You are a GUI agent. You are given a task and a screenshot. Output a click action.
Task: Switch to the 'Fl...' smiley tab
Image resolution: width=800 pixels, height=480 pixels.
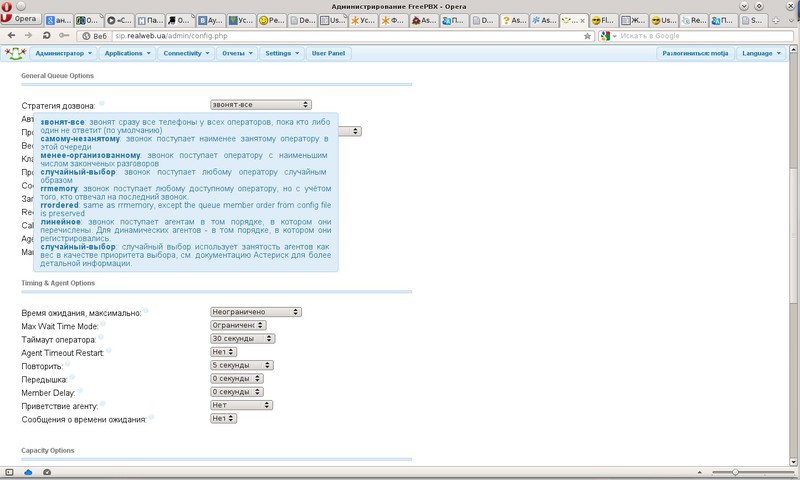603,20
